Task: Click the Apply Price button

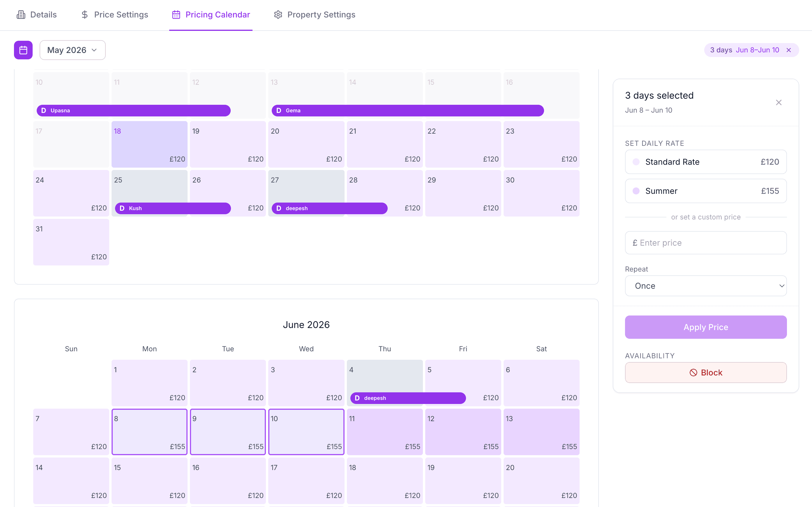Action: [x=706, y=327]
